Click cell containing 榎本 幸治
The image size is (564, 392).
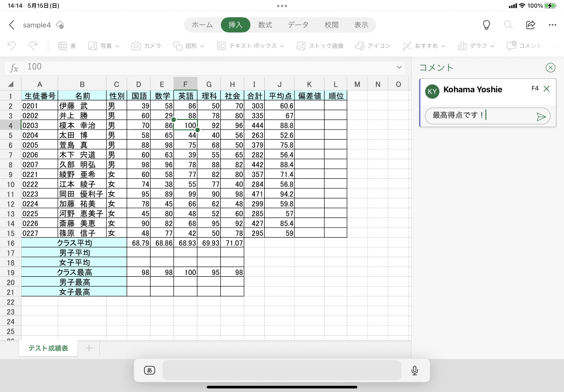coord(82,125)
